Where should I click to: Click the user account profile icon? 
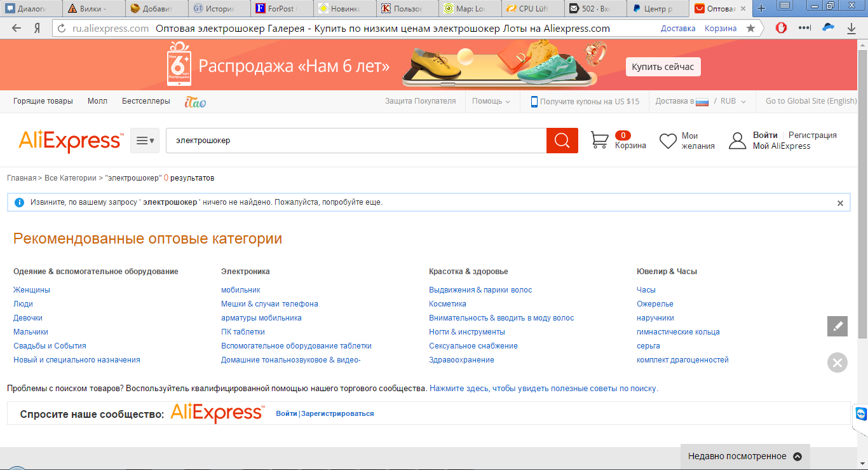[737, 141]
